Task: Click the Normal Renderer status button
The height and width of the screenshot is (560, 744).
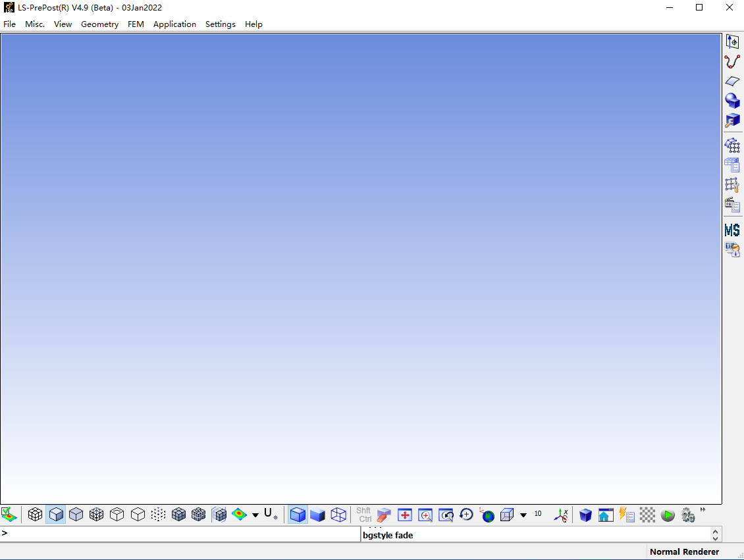Action: (x=684, y=551)
